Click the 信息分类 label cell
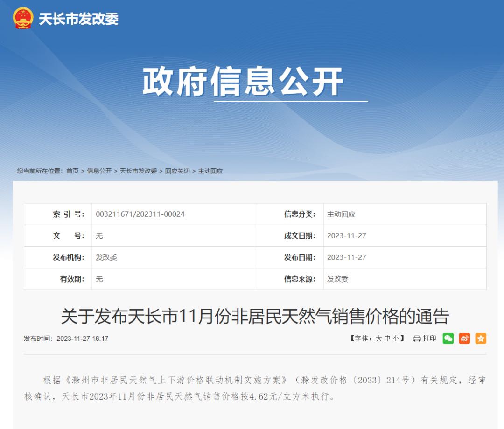The width and height of the screenshot is (504, 429). 289,214
